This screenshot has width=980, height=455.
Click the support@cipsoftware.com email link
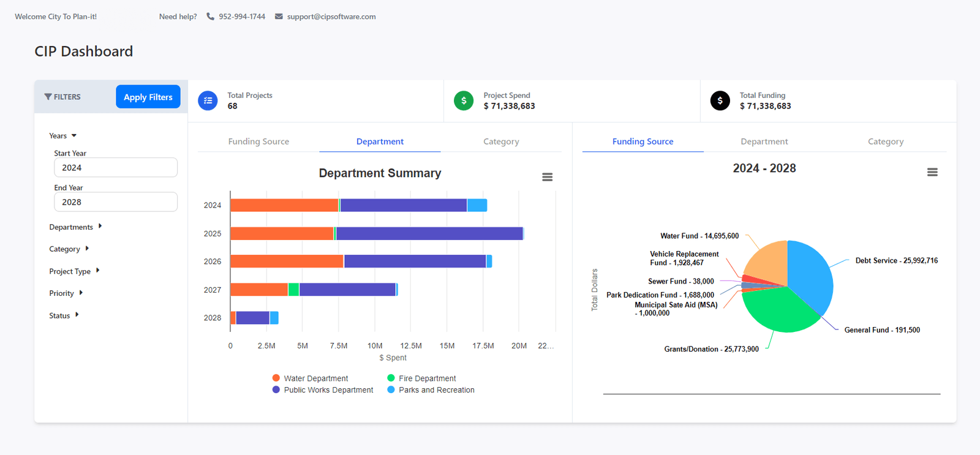(331, 17)
